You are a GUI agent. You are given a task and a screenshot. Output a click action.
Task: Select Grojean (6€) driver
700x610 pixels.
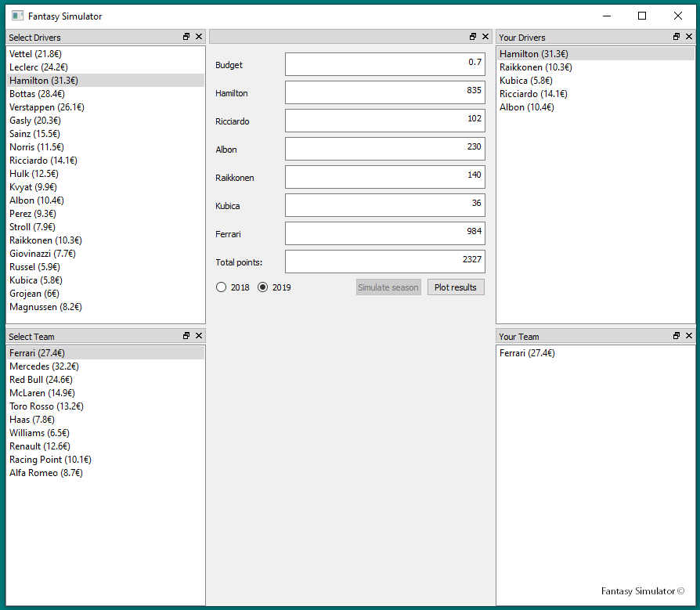pyautogui.click(x=106, y=294)
